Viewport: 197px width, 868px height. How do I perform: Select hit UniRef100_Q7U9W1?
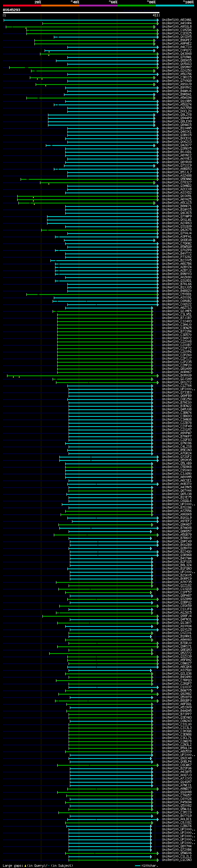[177, 57]
